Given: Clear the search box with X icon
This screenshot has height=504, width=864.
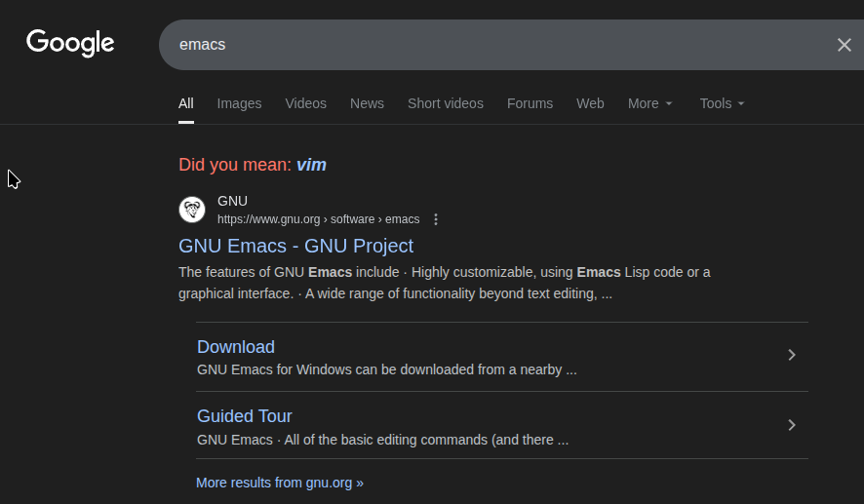Looking at the screenshot, I should 844,45.
